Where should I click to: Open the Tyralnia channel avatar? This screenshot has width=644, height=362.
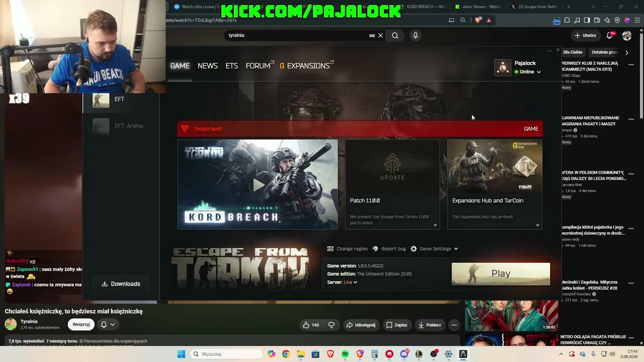[11, 324]
